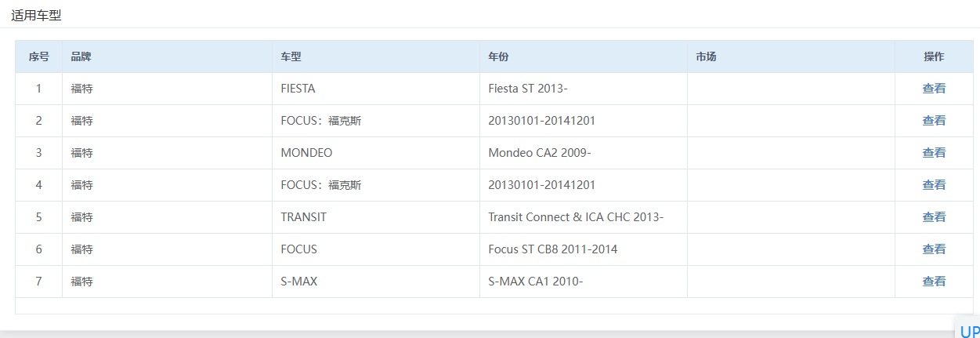Screen dimensions: 980x338
Task: Select the 序号 column header
Action: click(39, 57)
